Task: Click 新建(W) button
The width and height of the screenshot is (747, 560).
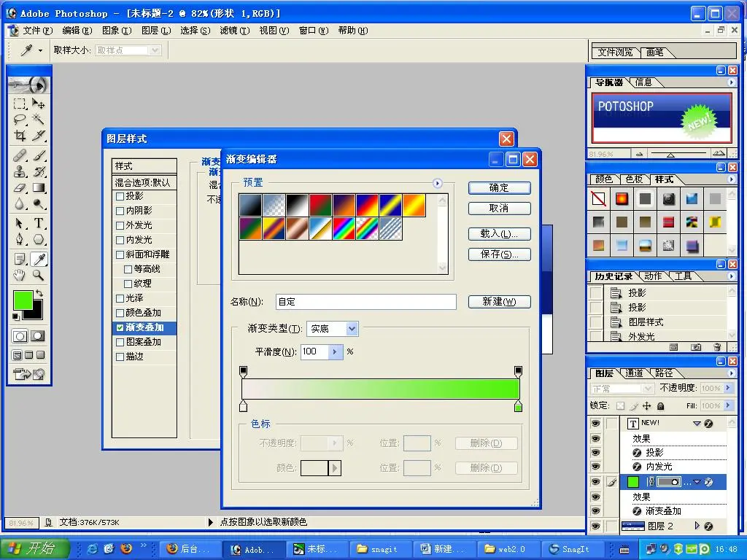Action: click(x=499, y=301)
